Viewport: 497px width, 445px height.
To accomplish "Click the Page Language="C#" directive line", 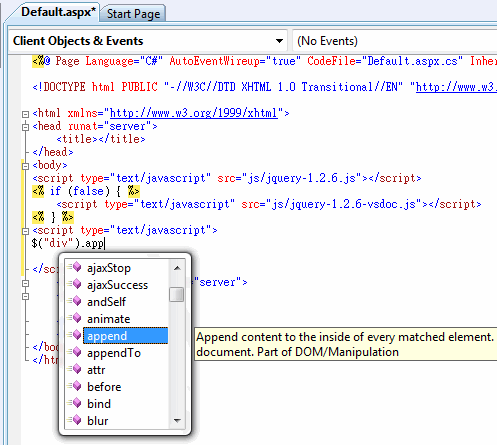I will (264, 61).
